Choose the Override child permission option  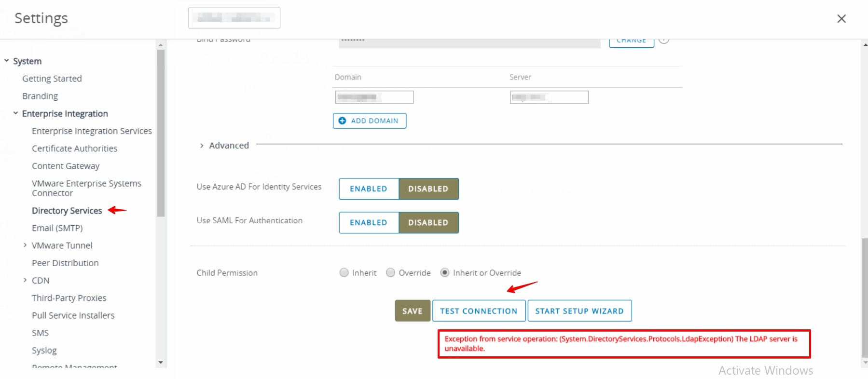391,273
